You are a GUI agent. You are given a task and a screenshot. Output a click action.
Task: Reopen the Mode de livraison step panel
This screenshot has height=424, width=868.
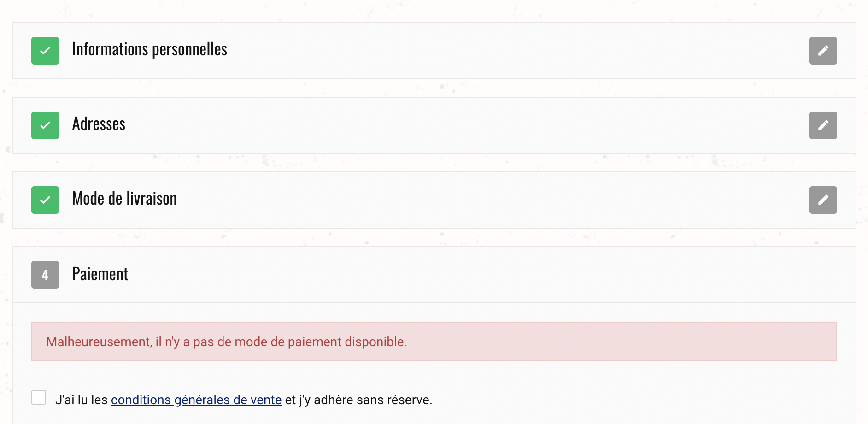coord(434,200)
